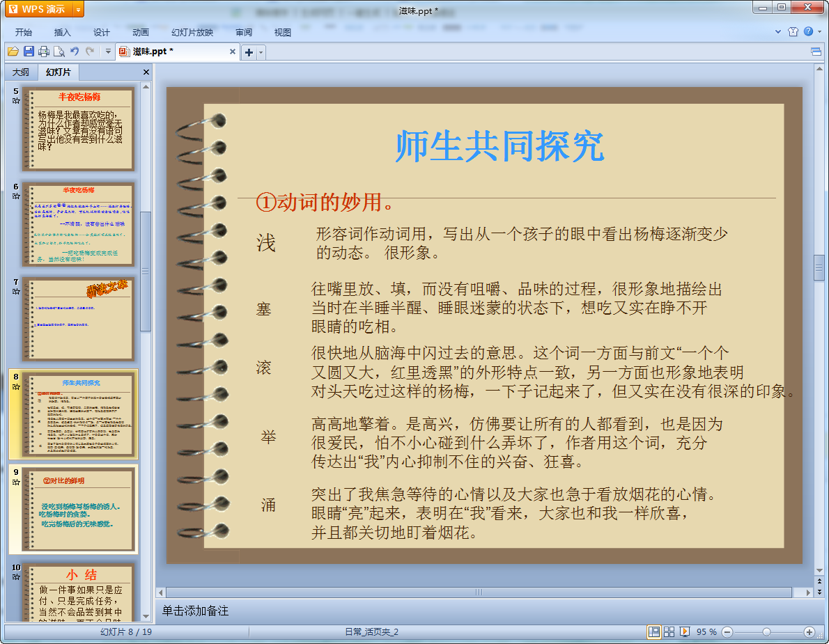Open the dropdown beside the new tab plus
Screen dimensions: 829x644
261,52
